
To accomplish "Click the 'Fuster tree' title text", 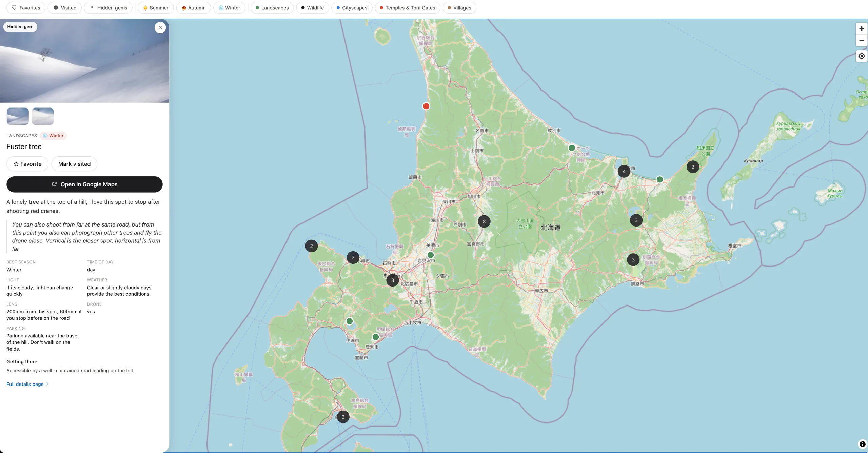I will point(24,146).
